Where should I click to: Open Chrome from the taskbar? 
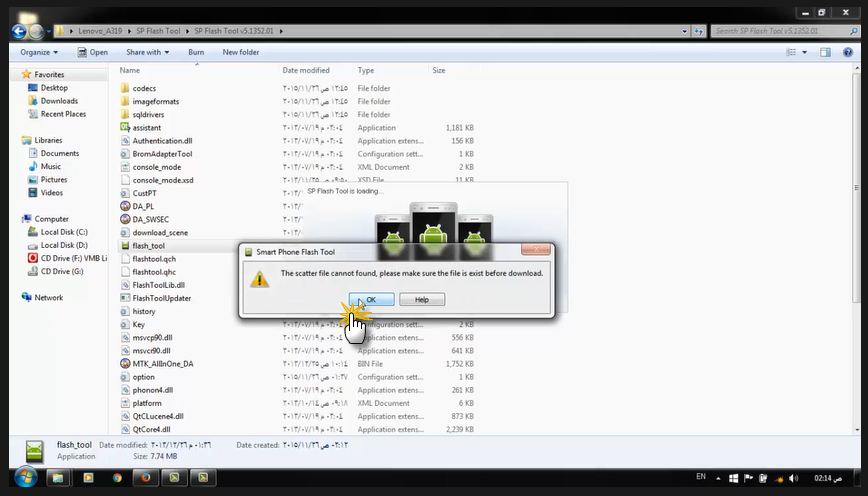click(117, 477)
